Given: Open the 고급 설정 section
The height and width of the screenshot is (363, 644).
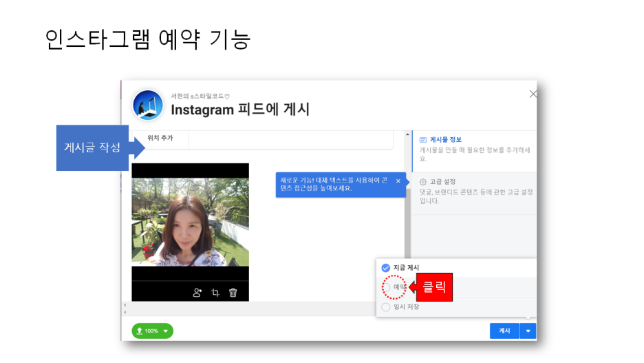Looking at the screenshot, I should point(474,194).
